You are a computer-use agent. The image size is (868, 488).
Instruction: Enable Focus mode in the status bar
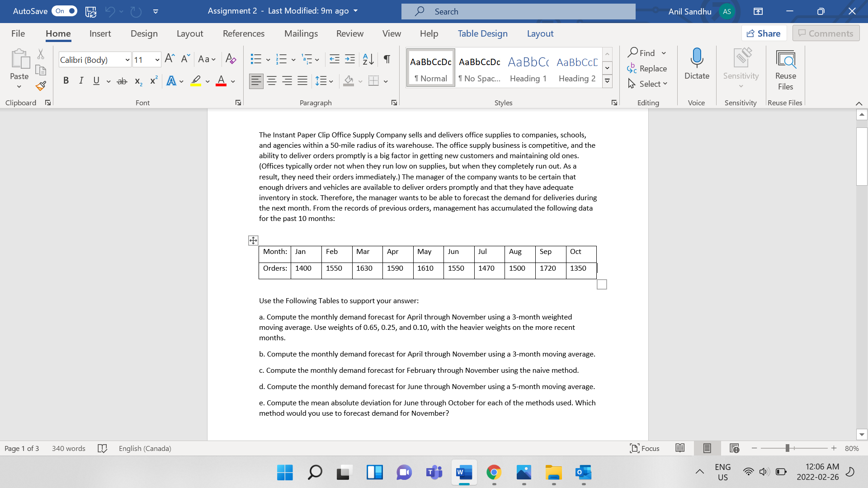pyautogui.click(x=645, y=448)
